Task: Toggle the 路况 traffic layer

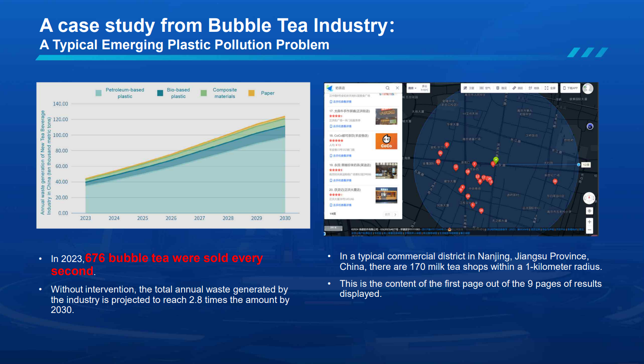Action: coord(502,88)
